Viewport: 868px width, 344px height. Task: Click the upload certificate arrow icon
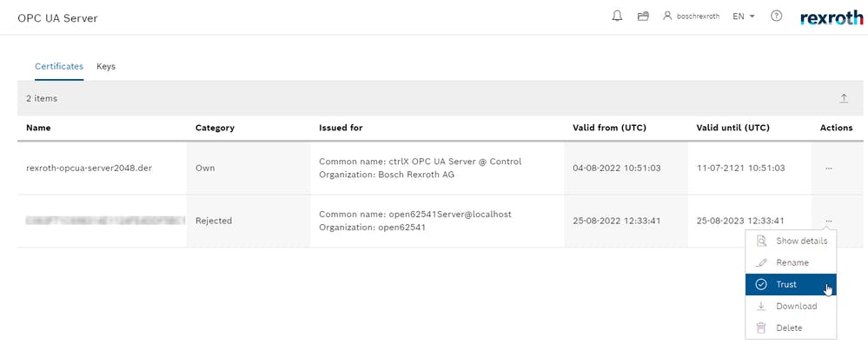pyautogui.click(x=844, y=98)
